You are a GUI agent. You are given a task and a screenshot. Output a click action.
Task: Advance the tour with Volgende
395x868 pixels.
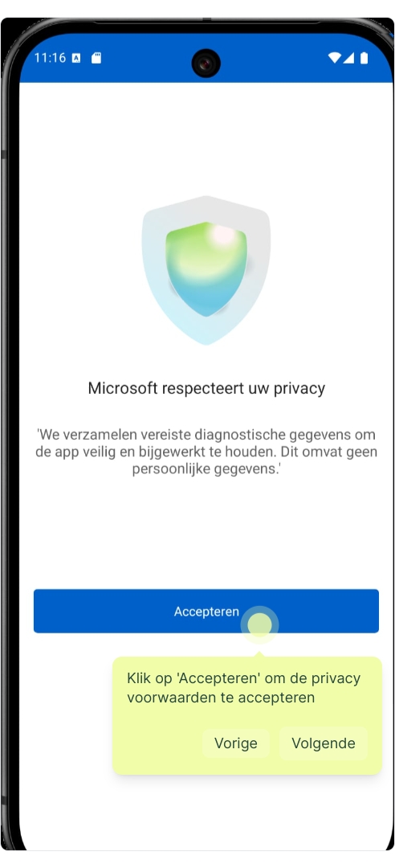pyautogui.click(x=323, y=743)
